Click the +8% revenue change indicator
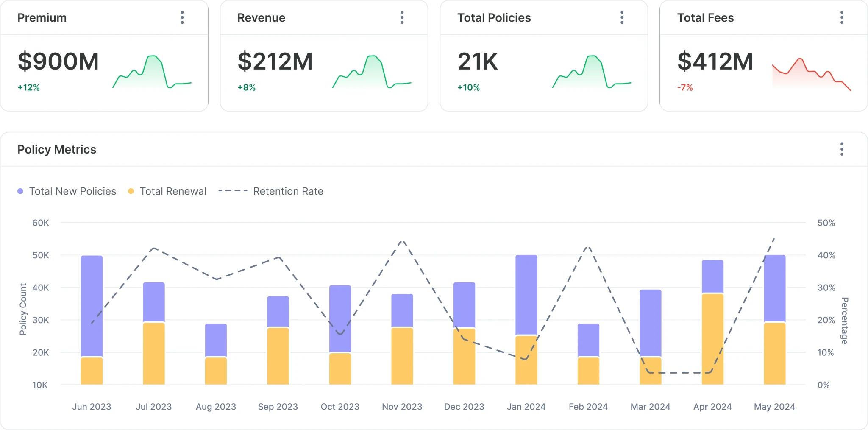 (x=246, y=87)
